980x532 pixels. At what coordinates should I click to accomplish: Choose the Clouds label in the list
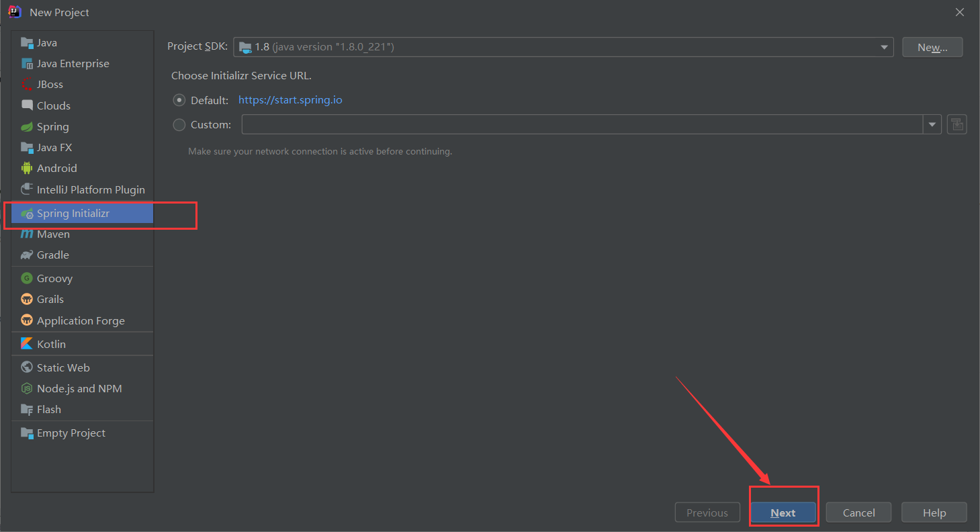pyautogui.click(x=54, y=105)
